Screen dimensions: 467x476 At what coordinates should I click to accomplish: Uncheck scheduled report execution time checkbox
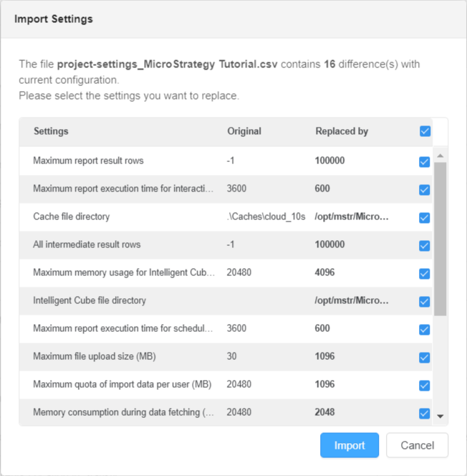(424, 329)
